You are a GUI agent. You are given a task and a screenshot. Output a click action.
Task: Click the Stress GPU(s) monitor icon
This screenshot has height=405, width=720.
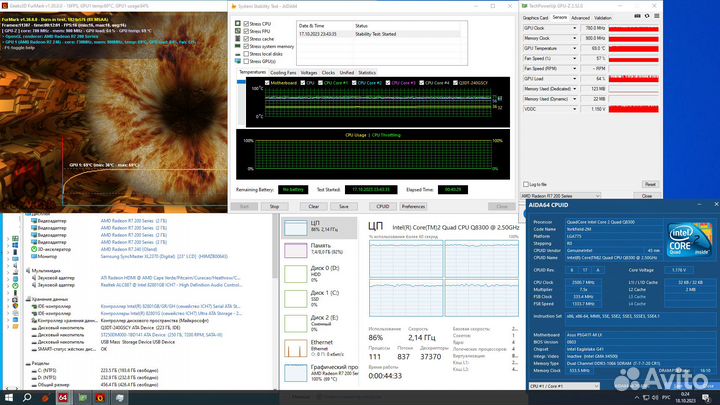(238, 61)
